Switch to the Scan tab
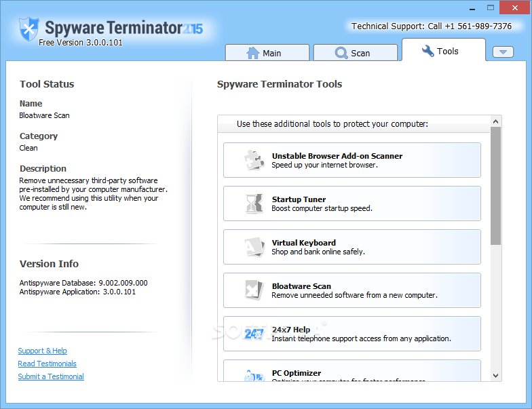This screenshot has width=532, height=409. 356,53
